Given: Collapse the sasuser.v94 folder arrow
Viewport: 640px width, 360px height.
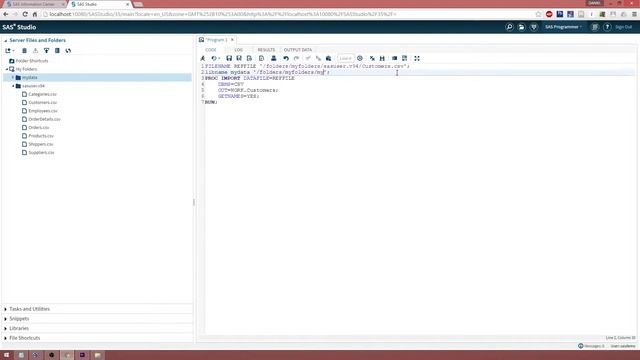Looking at the screenshot, I should pos(13,86).
